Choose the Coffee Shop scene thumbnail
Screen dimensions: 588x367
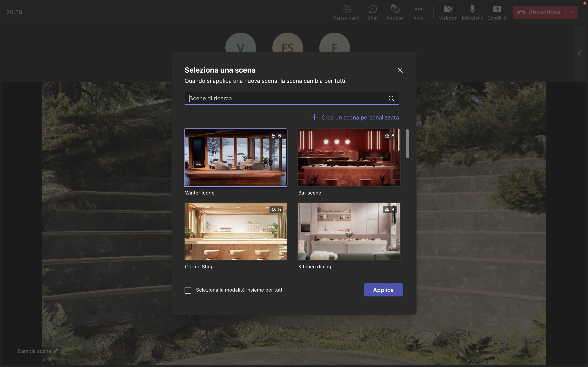click(x=235, y=232)
